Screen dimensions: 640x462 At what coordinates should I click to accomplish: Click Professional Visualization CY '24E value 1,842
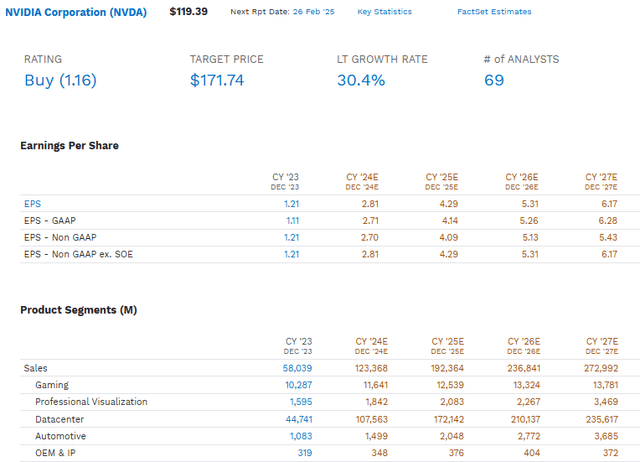377,402
